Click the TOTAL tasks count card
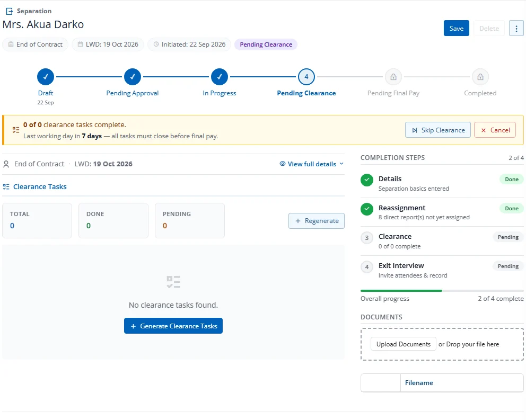The height and width of the screenshot is (420, 526). click(37, 220)
